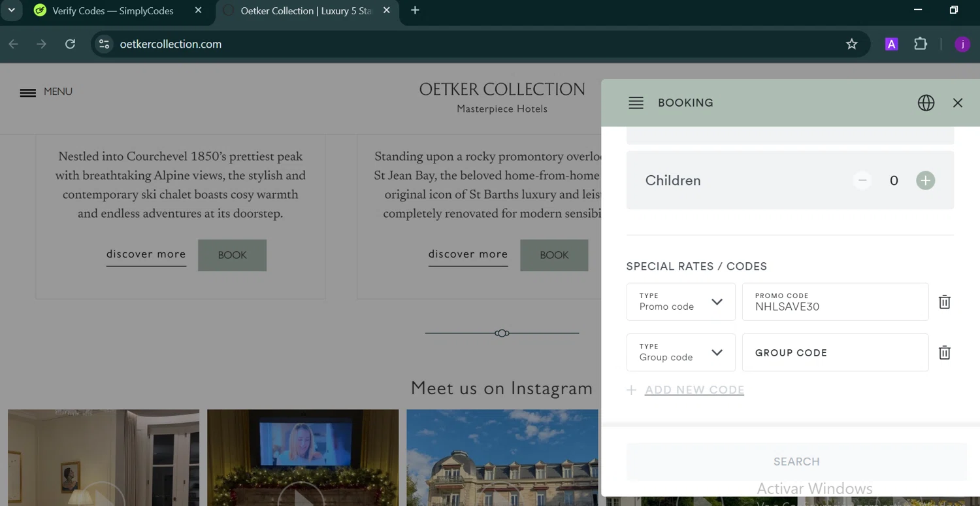Viewport: 980px width, 506px height.
Task: Close the Oetker Collection tab
Action: coord(387,10)
